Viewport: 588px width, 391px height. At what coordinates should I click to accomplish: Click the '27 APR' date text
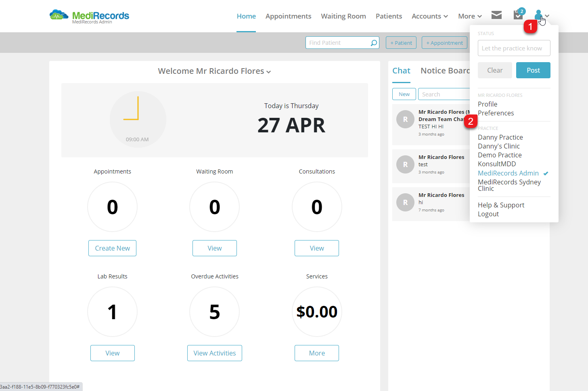click(291, 125)
